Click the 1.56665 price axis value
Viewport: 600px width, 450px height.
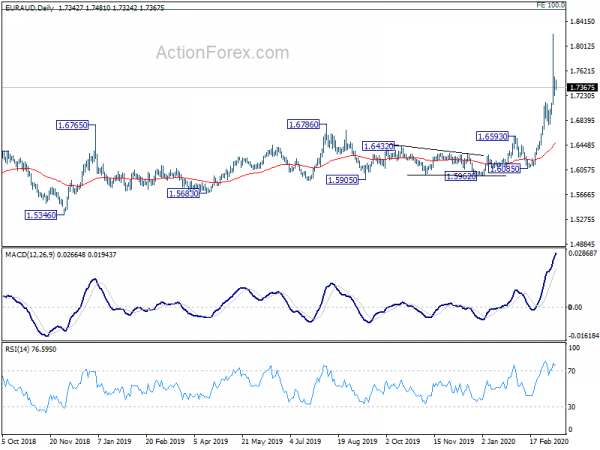click(x=582, y=195)
